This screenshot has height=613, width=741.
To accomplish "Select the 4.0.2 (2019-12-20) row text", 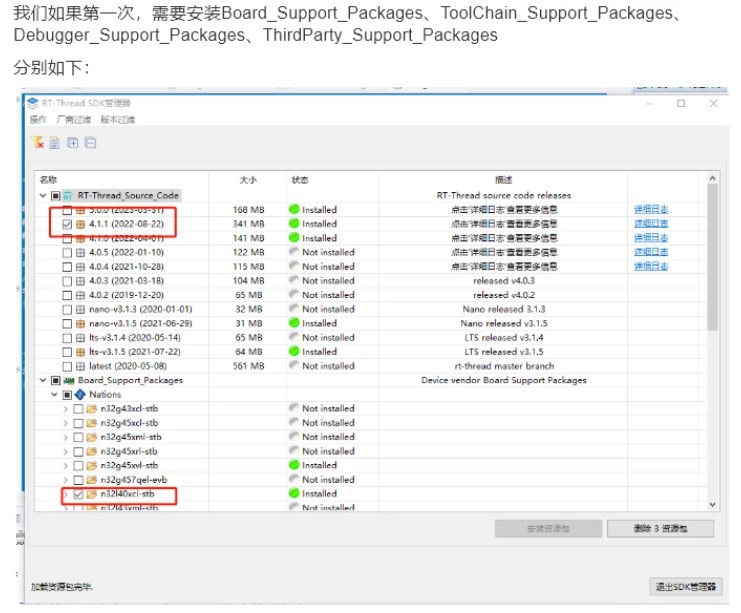I will pos(126,295).
